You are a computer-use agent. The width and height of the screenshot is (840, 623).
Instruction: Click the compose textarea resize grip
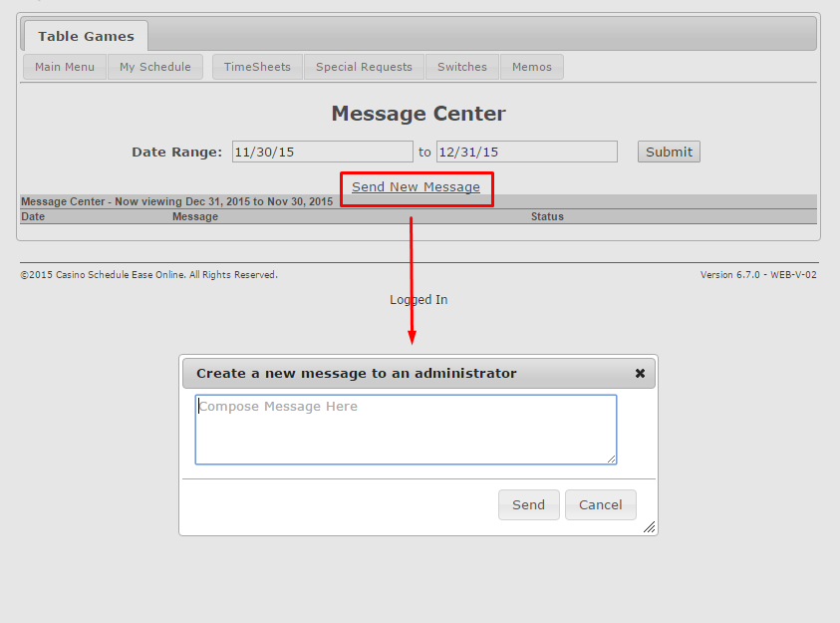click(611, 459)
